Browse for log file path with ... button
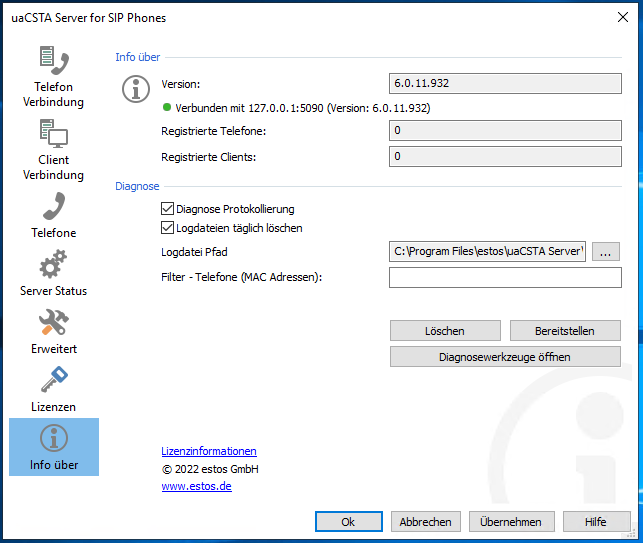Screen dimensions: 643x543 tap(606, 251)
